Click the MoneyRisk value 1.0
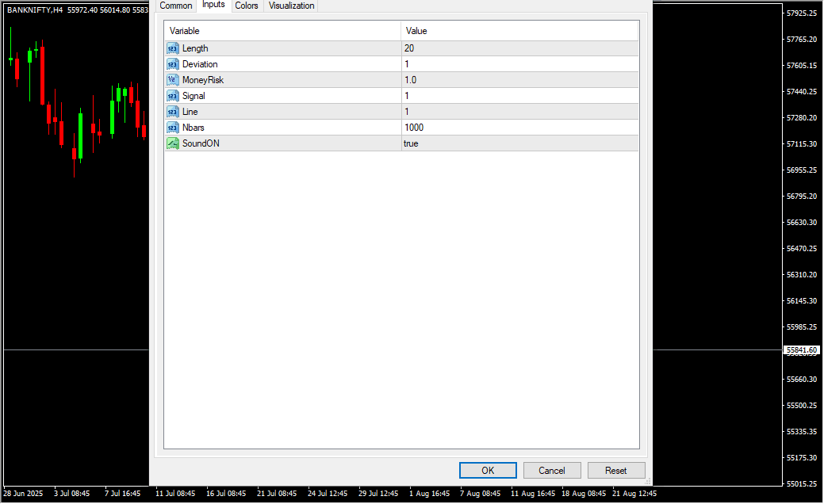824x504 pixels. [x=519, y=80]
